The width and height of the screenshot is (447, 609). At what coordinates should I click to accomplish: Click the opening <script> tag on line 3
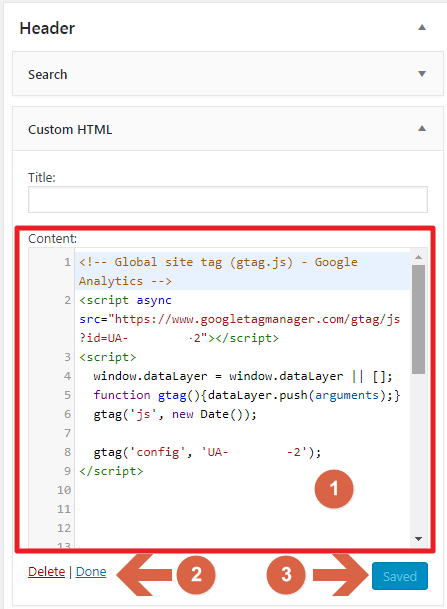click(108, 357)
